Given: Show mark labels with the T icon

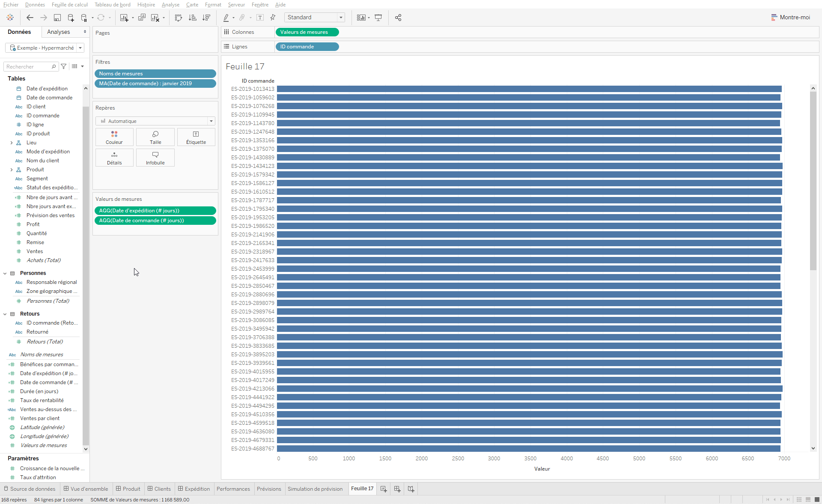Looking at the screenshot, I should click(x=260, y=18).
